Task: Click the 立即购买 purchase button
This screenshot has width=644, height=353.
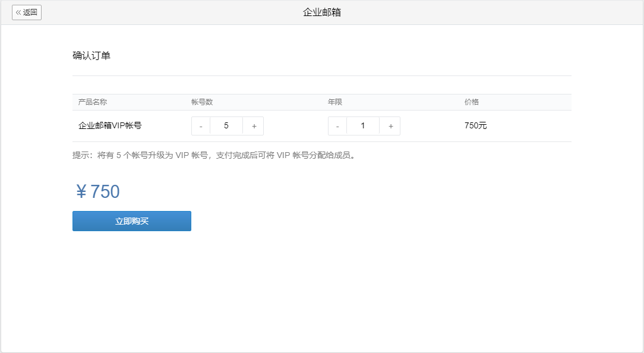Action: point(132,221)
